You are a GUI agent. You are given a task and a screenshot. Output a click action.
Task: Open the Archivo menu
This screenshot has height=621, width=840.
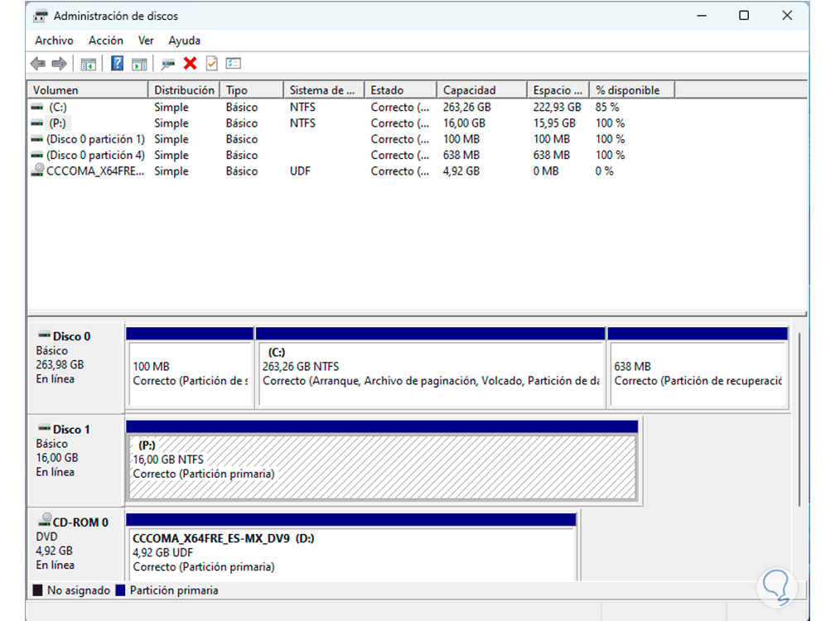pyautogui.click(x=54, y=41)
